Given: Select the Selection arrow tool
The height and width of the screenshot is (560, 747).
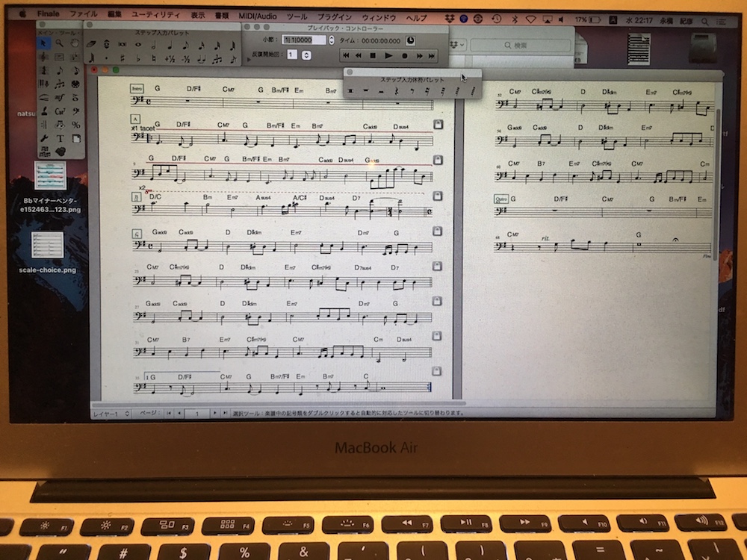Looking at the screenshot, I should tap(44, 43).
